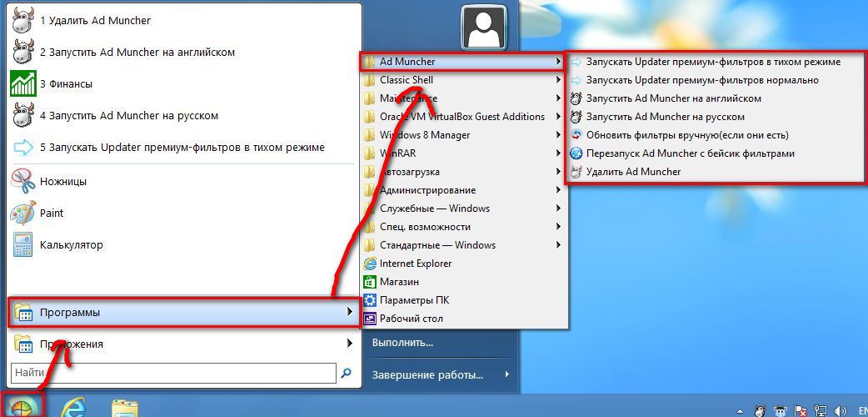Select Удалить Ad Muncher in submenu
Image resolution: width=868 pixels, height=417 pixels.
click(633, 172)
